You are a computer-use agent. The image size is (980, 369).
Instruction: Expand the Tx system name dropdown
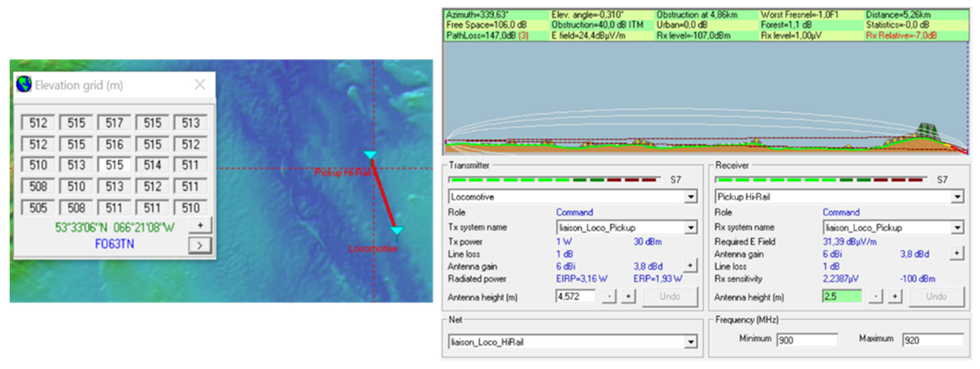click(x=691, y=228)
